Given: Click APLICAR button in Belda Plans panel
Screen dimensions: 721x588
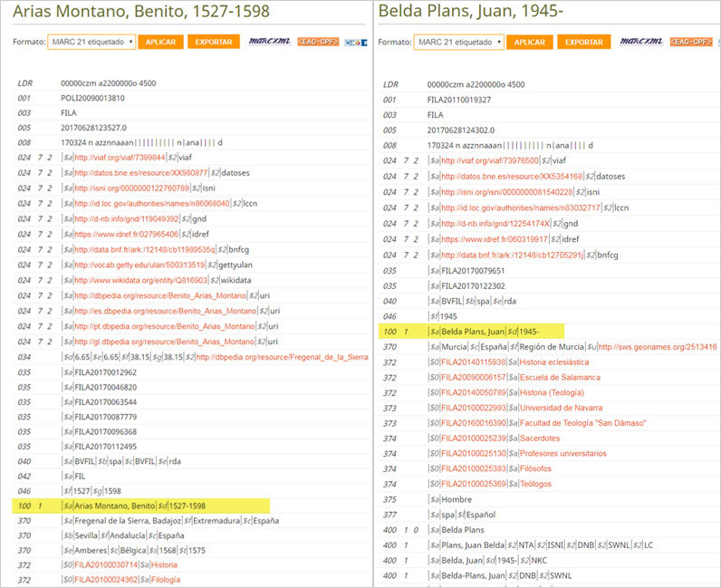Looking at the screenshot, I should coord(529,42).
